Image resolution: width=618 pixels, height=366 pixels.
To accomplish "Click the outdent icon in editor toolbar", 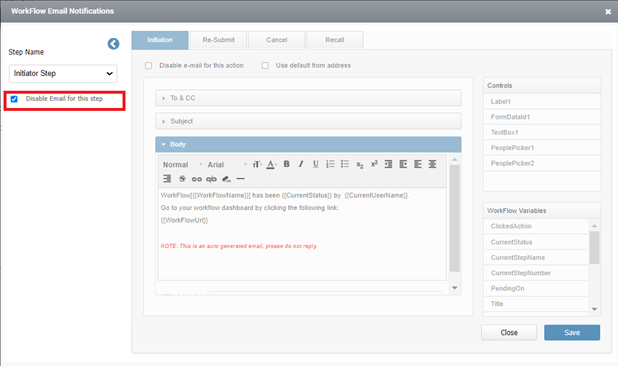I will 403,164.
